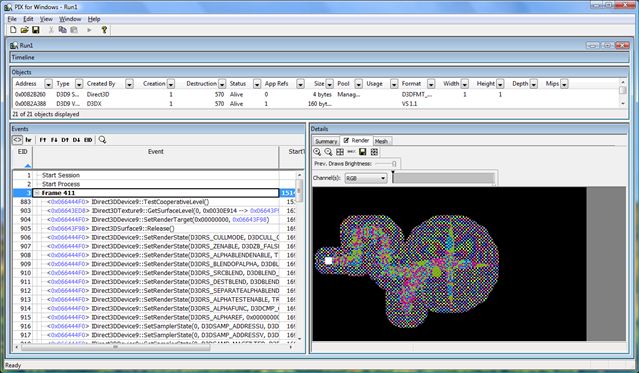Viewport: 639px width, 373px height.
Task: Toggle the angle-brackets view button in Events
Action: pyautogui.click(x=17, y=140)
